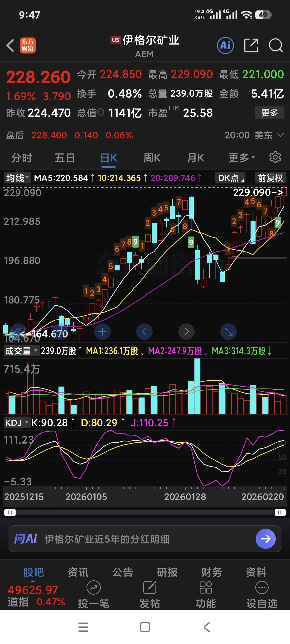Switch to 五日 chart tab

(65, 158)
